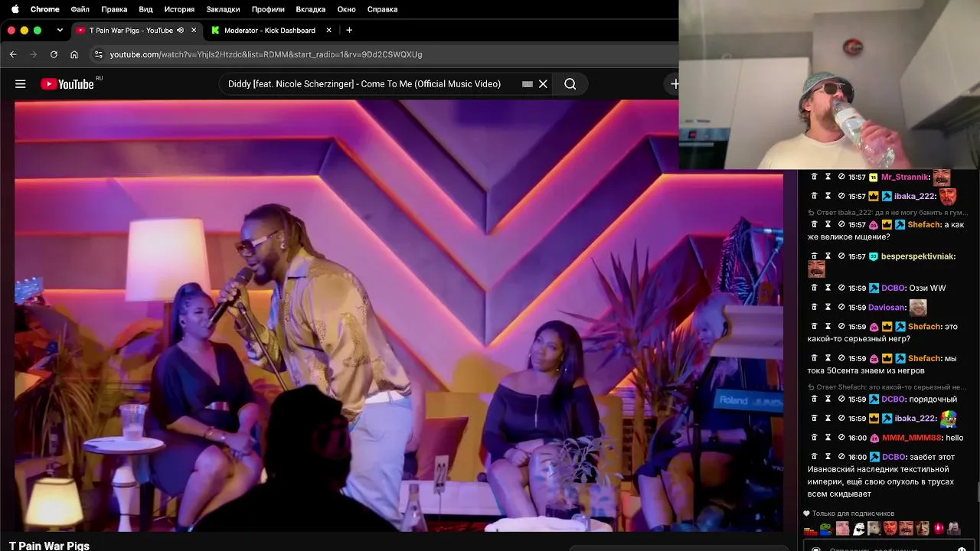View site information for youtube.com
The height and width of the screenshot is (551, 980).
pyautogui.click(x=98, y=54)
